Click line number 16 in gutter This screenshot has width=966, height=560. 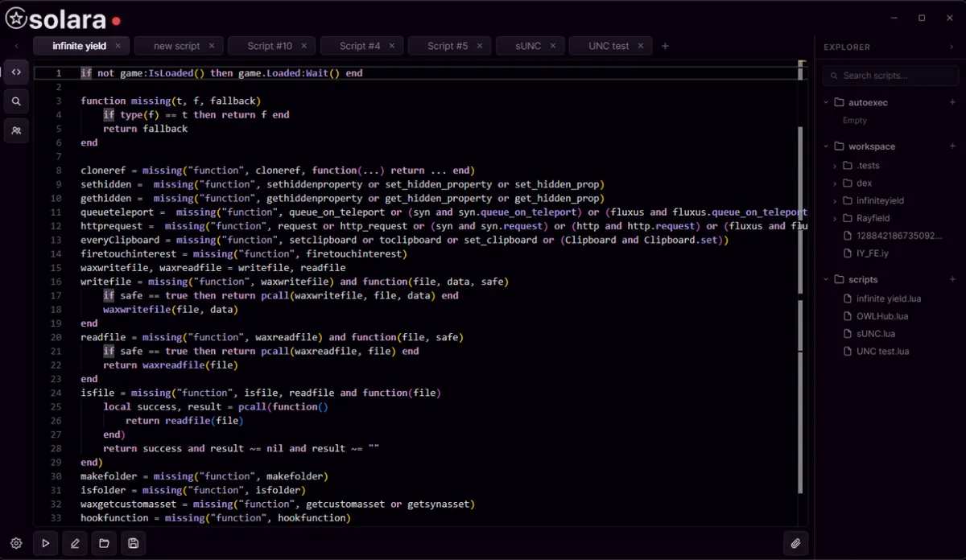(x=56, y=282)
